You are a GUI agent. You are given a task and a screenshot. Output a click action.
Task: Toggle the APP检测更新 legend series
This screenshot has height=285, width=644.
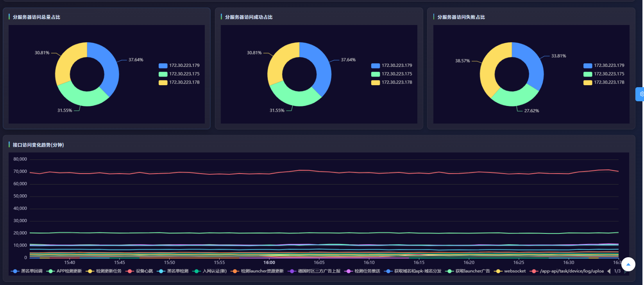64,271
